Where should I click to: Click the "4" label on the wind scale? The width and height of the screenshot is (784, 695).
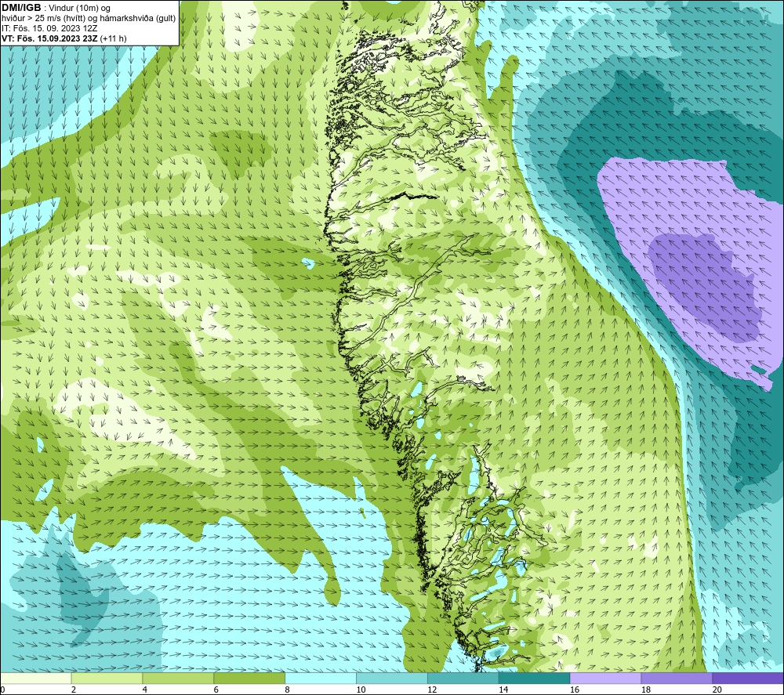click(145, 690)
